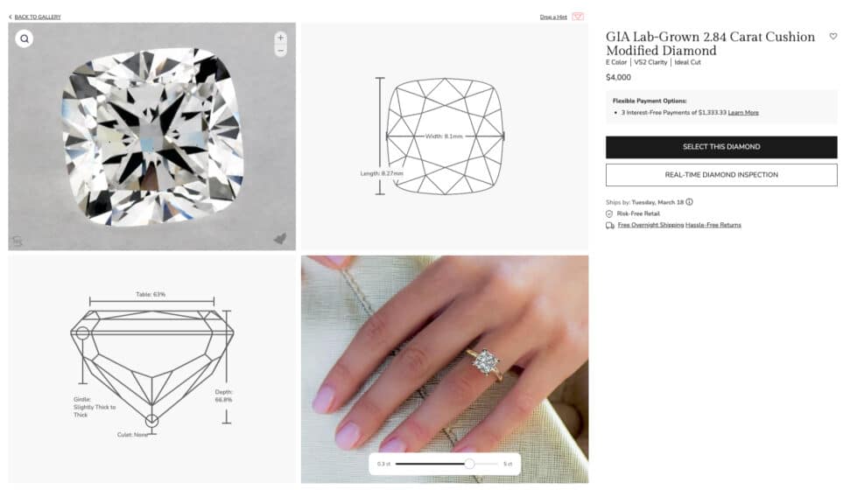The image size is (850, 504).
Task: Zoom out with the minus icon
Action: [x=280, y=51]
